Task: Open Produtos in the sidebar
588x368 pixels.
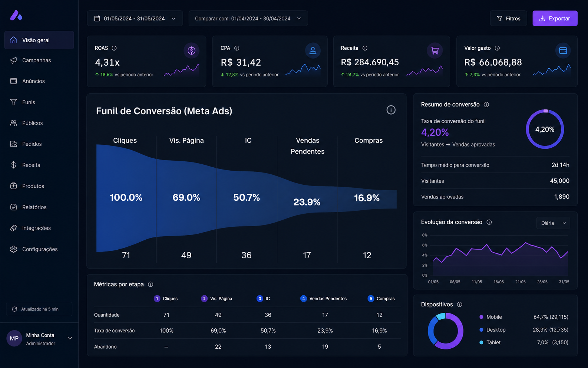Action: pyautogui.click(x=39, y=186)
